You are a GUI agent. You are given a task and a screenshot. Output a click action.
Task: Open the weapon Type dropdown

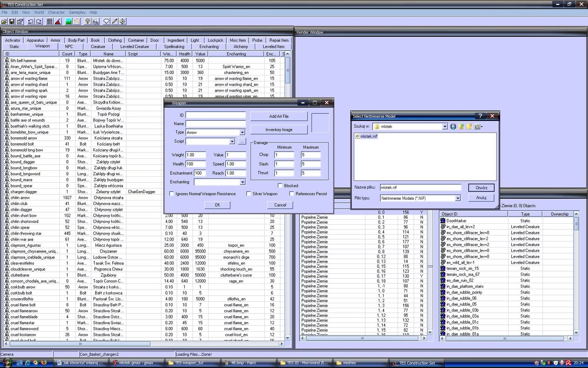tap(242, 132)
